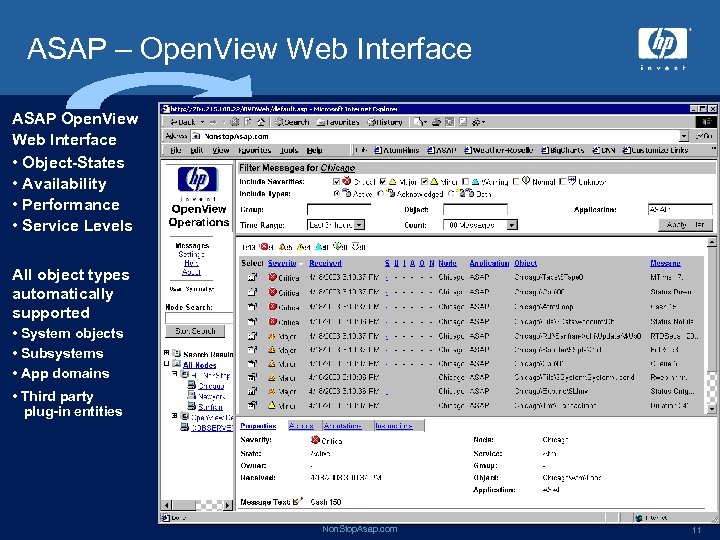
Task: Click the Start Search button
Action: click(x=195, y=331)
